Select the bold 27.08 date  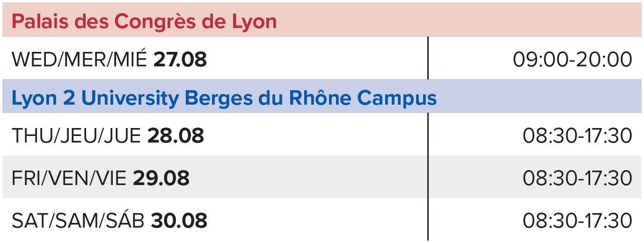(180, 60)
